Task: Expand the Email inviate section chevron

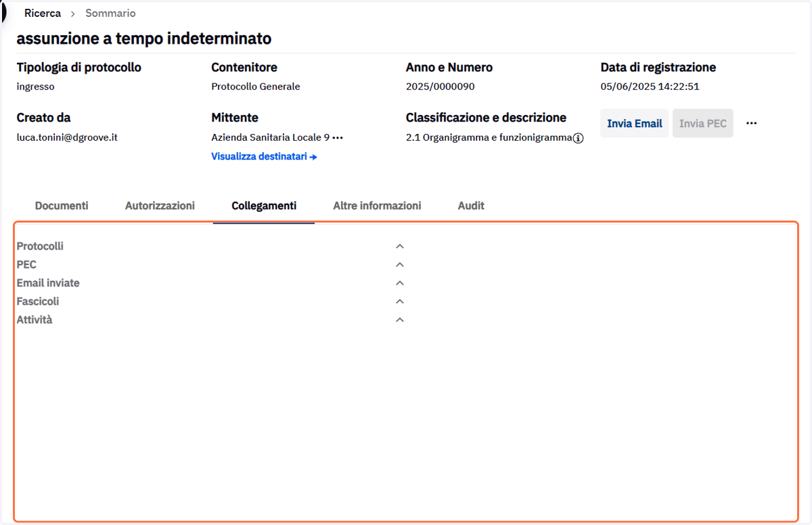Action: click(400, 283)
